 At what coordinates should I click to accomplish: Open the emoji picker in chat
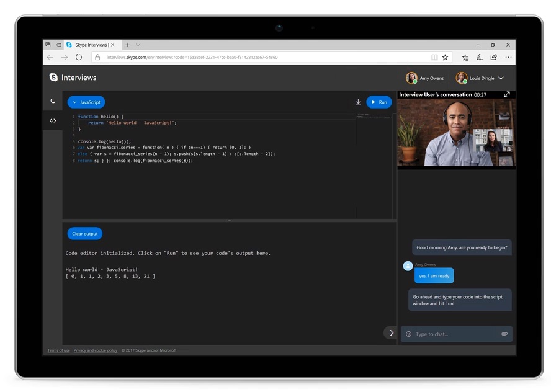pos(408,334)
